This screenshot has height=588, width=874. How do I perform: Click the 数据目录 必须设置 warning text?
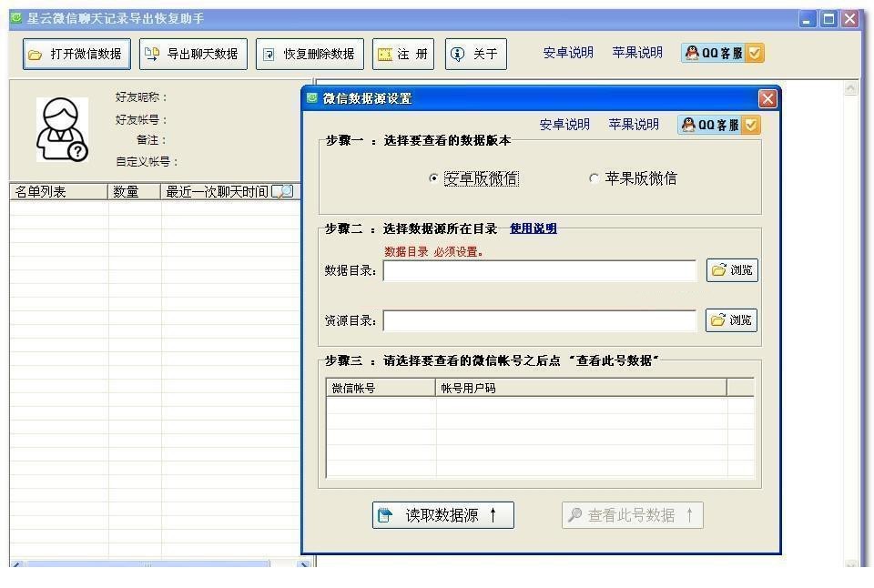[433, 252]
